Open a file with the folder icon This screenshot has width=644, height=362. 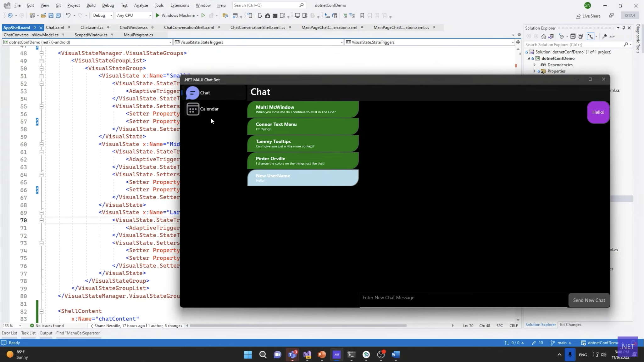[x=43, y=15]
